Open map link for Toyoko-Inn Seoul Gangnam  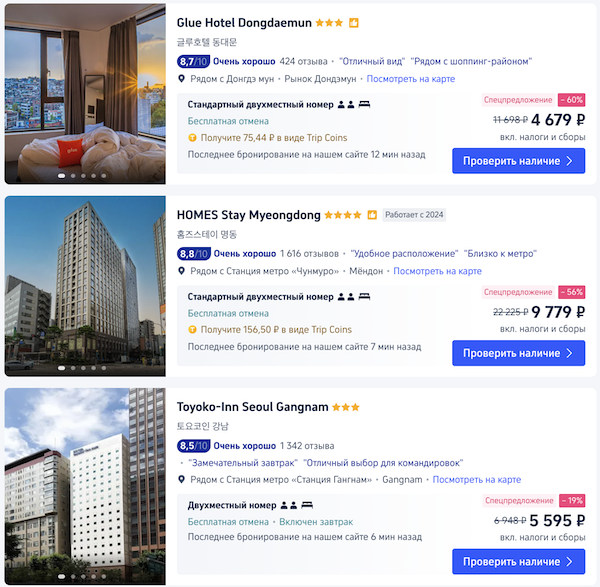click(477, 479)
